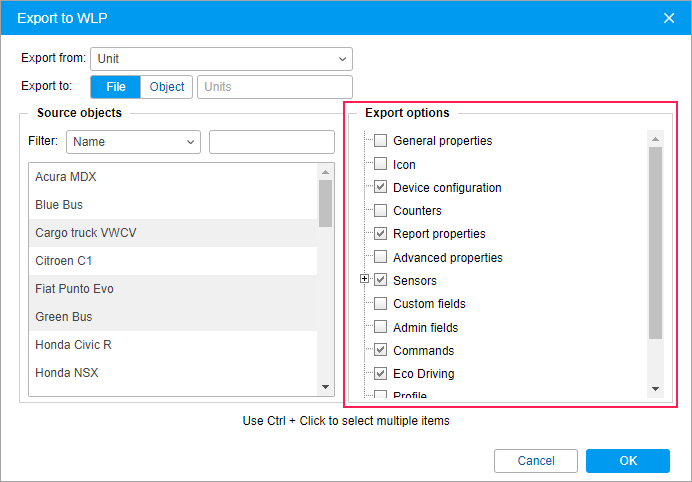Select Honda Civic R in source list
This screenshot has height=482, width=692.
point(173,345)
